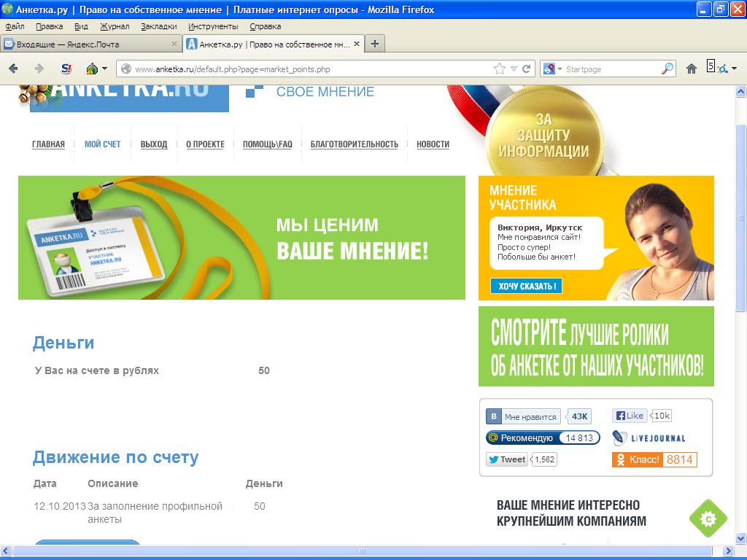
Task: Click the gold За защиту информации medal
Action: (x=543, y=134)
